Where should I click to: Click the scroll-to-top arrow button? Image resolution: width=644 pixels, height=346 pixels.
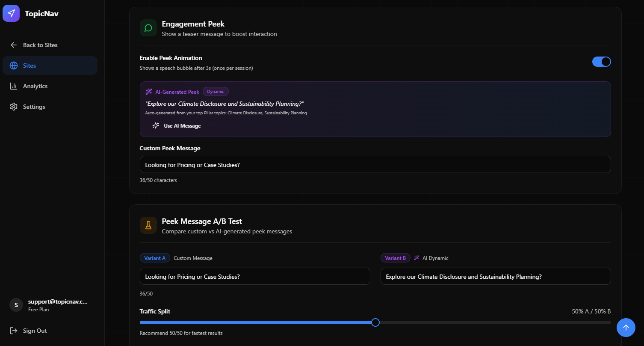point(626,327)
